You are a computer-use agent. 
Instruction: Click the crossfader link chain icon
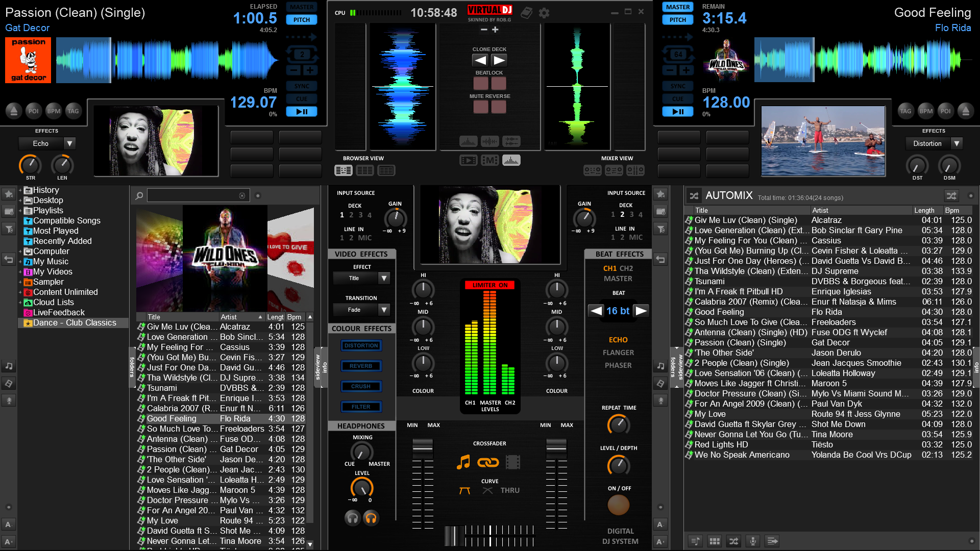pos(487,462)
